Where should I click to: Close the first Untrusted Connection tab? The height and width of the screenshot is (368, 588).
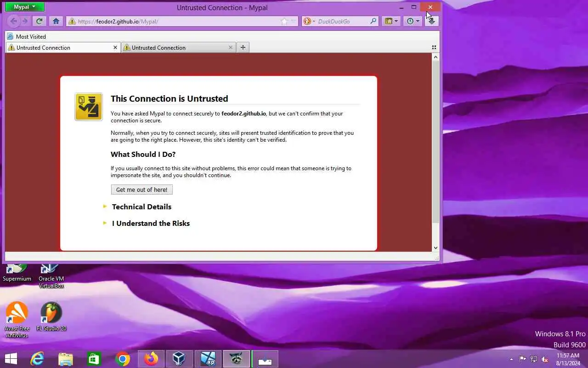115,47
